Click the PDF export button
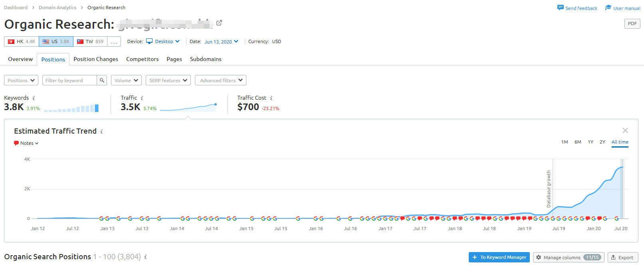This screenshot has height=266, width=644. coord(632,24)
